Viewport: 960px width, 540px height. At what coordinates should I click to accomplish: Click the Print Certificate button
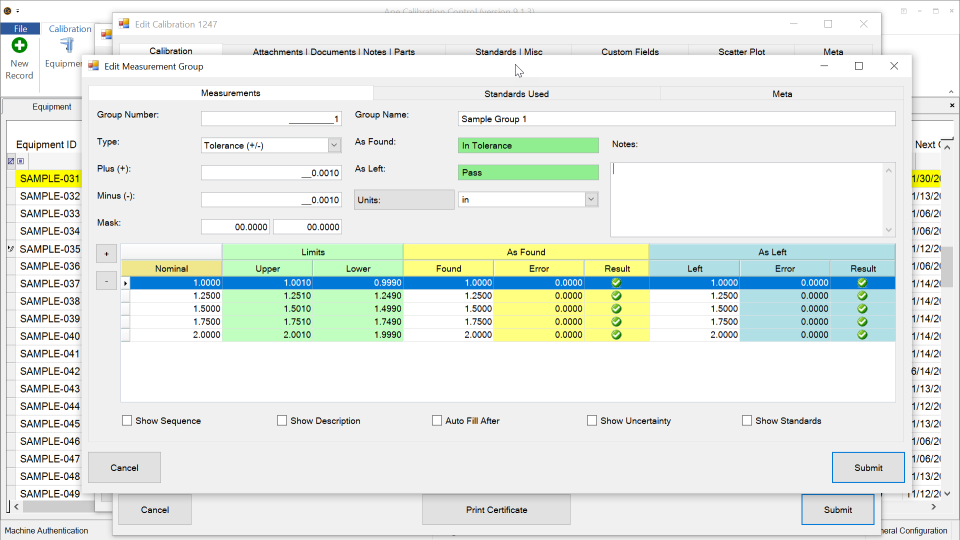pyautogui.click(x=497, y=509)
